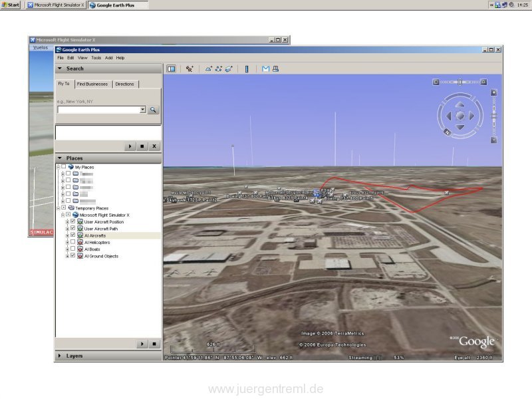Pan the map down with the compass arrow

click(460, 127)
